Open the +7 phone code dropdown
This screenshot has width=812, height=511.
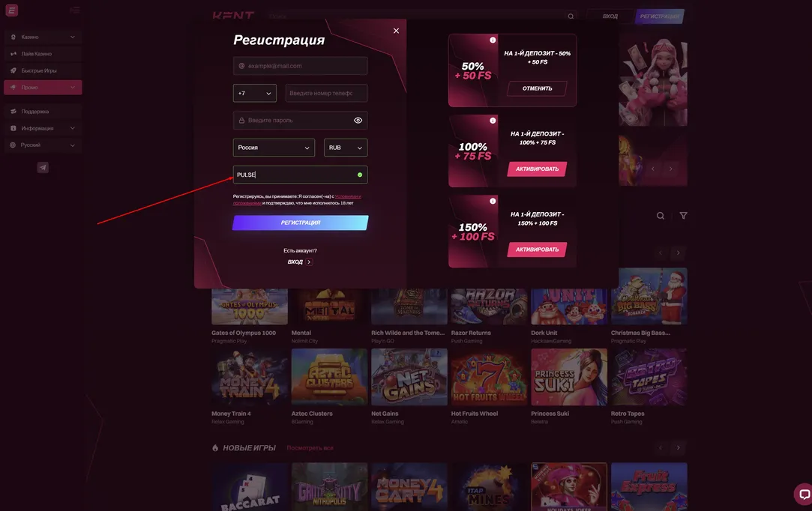255,93
